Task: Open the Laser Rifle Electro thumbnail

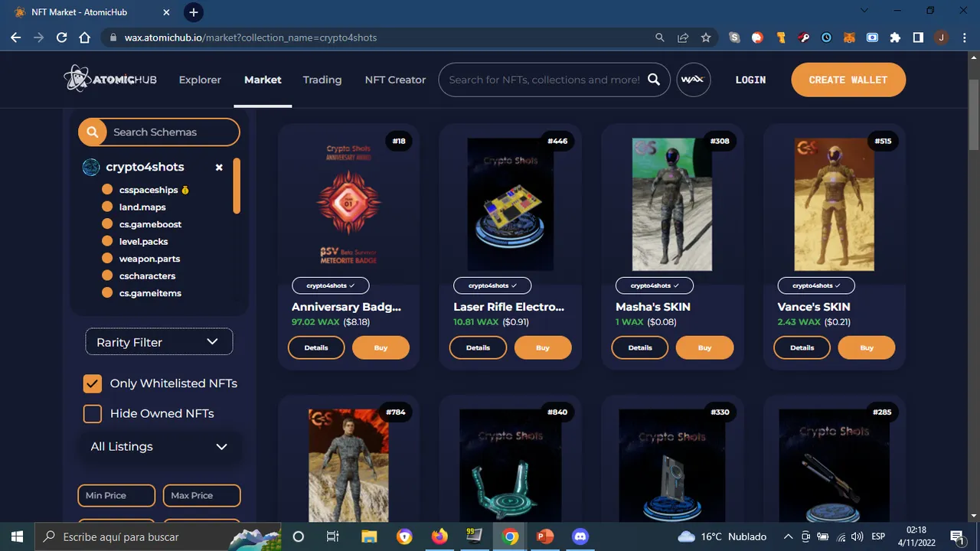Action: coord(510,204)
